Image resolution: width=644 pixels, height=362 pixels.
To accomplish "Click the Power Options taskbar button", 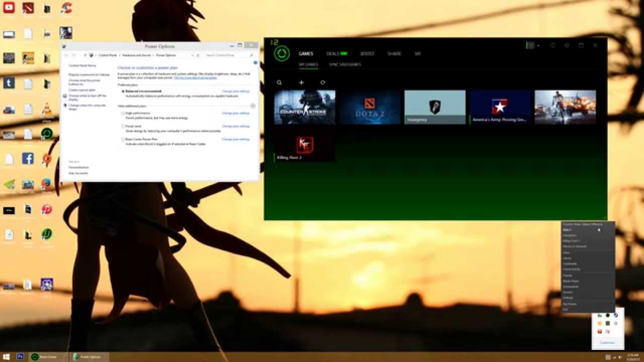I will click(91, 357).
